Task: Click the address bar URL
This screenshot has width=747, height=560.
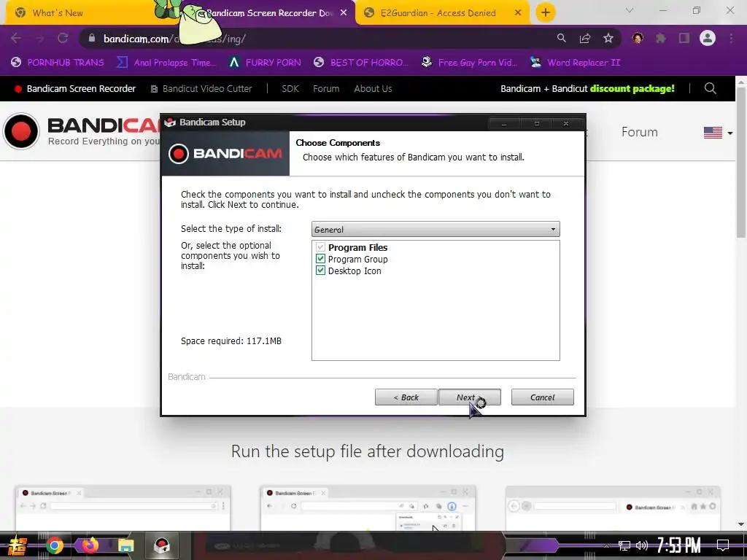Action: pos(174,39)
